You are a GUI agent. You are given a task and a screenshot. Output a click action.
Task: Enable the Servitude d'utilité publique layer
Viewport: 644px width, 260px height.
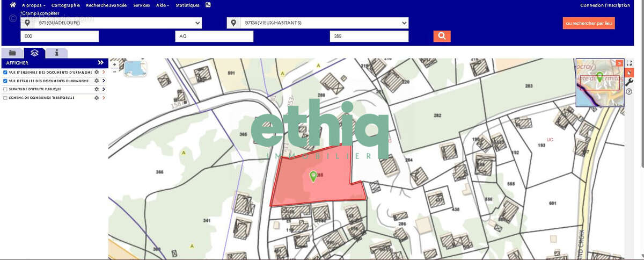point(5,89)
